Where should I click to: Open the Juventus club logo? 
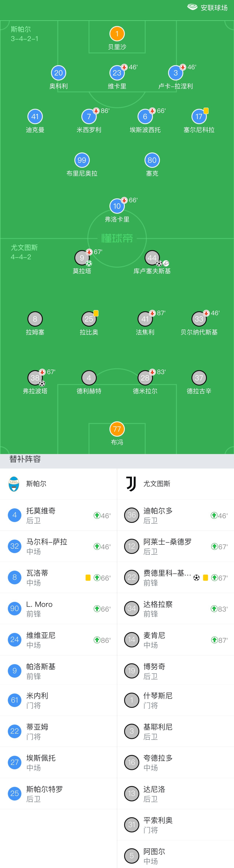(131, 484)
